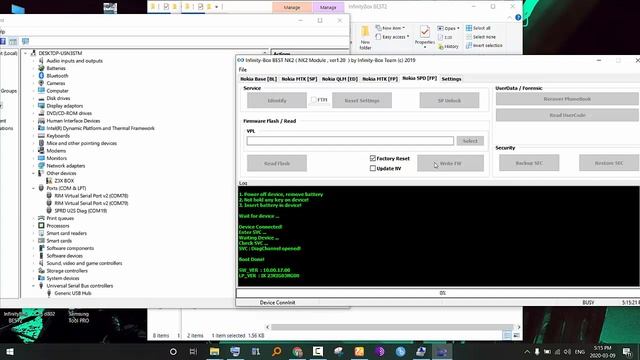
Task: Switch to Nokia MTK [SP] tab
Action: tap(299, 79)
